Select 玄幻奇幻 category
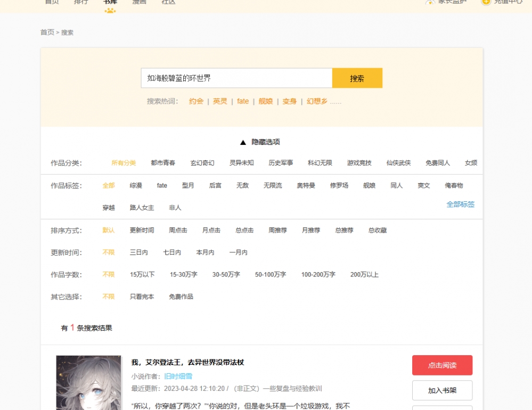Image resolution: width=532 pixels, height=410 pixels. point(202,163)
